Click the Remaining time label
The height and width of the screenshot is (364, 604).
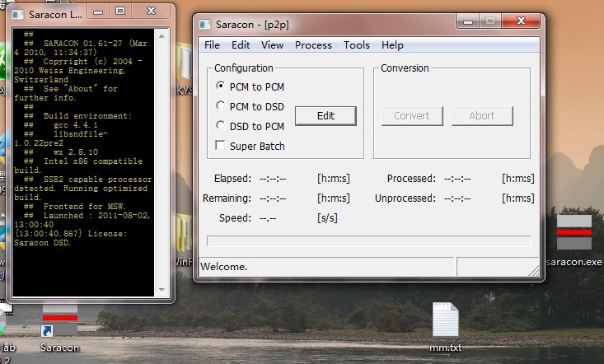click(x=227, y=198)
